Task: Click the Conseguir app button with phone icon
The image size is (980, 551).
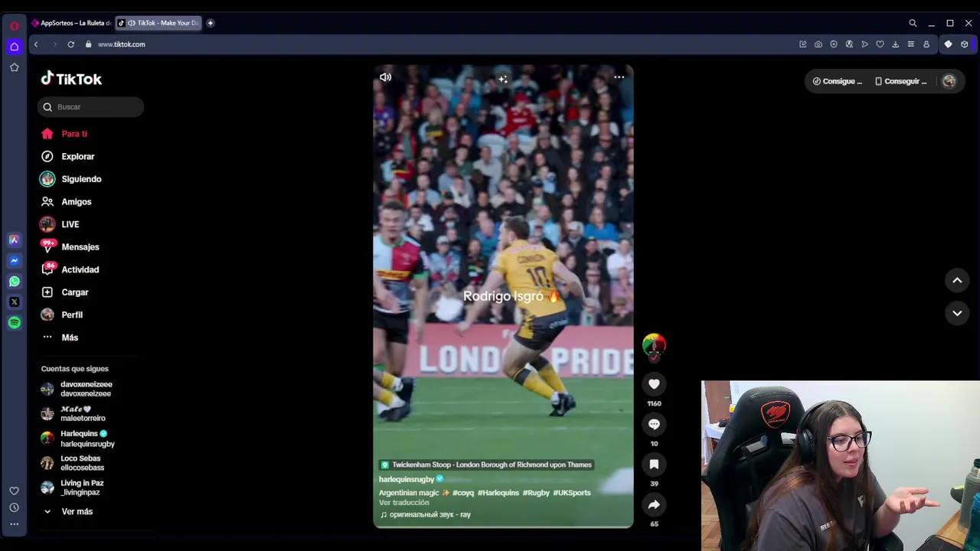Action: pos(901,81)
